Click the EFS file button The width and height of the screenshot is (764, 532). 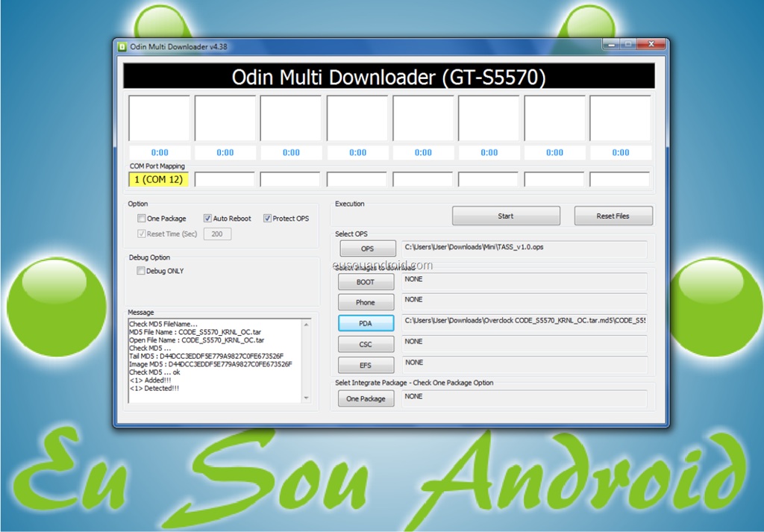[366, 365]
